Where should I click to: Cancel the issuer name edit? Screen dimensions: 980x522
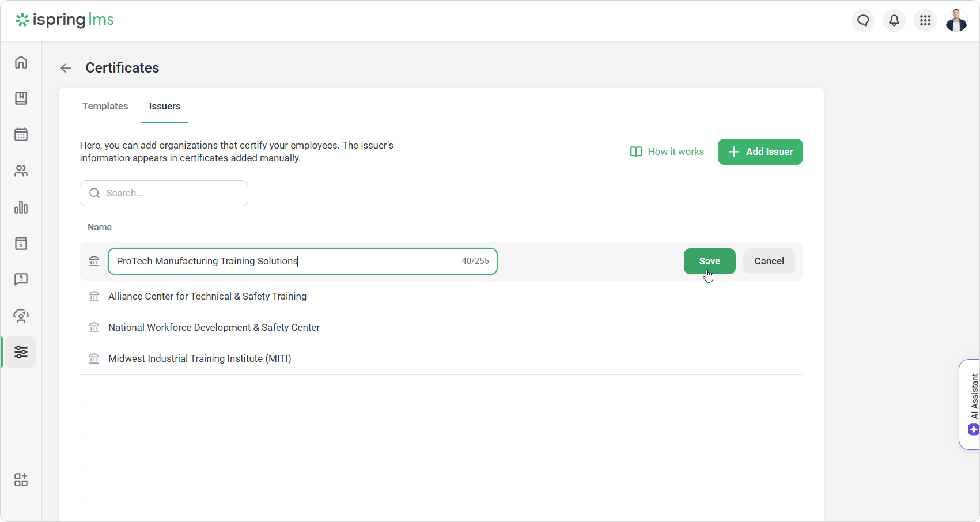(x=769, y=261)
